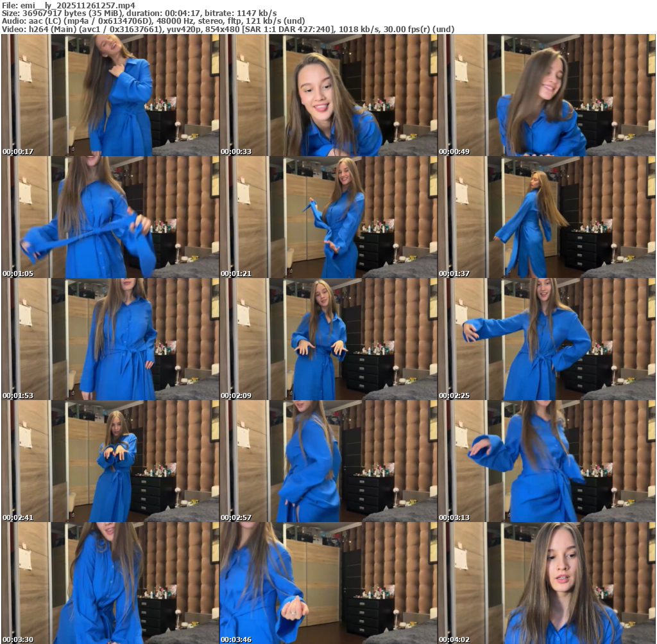This screenshot has height=644, width=657.
Task: Click the Audio aac codec info line
Action: pos(153,21)
